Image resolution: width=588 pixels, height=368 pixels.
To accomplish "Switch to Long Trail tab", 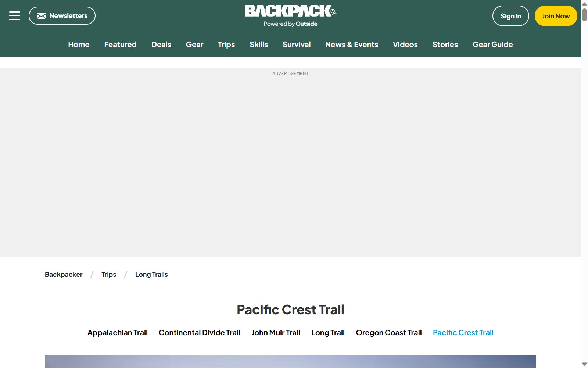I will click(328, 333).
